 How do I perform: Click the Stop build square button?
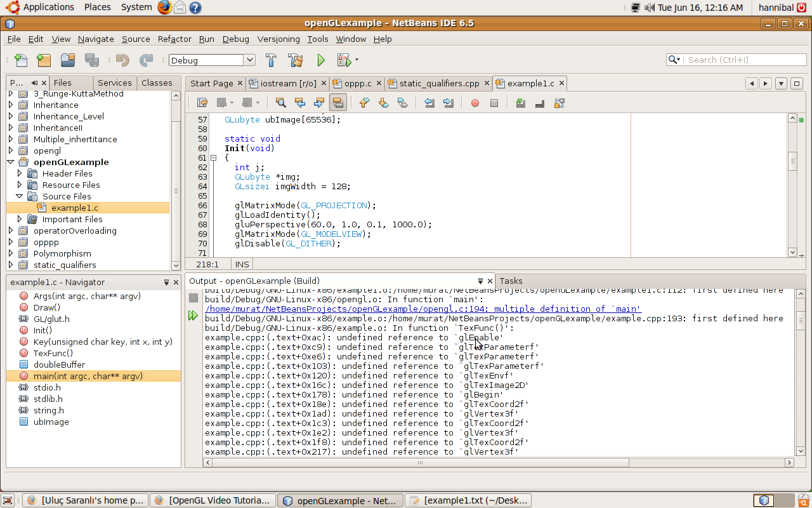(193, 297)
